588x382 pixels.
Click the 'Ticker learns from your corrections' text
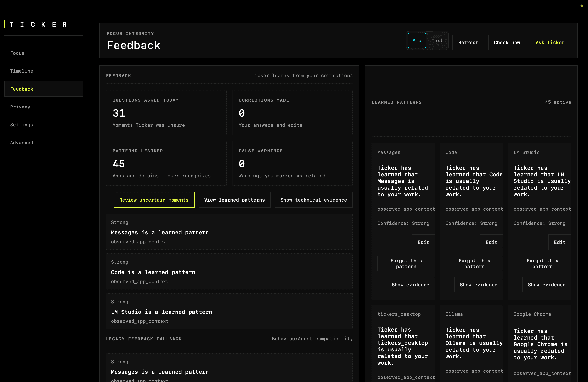[302, 76]
